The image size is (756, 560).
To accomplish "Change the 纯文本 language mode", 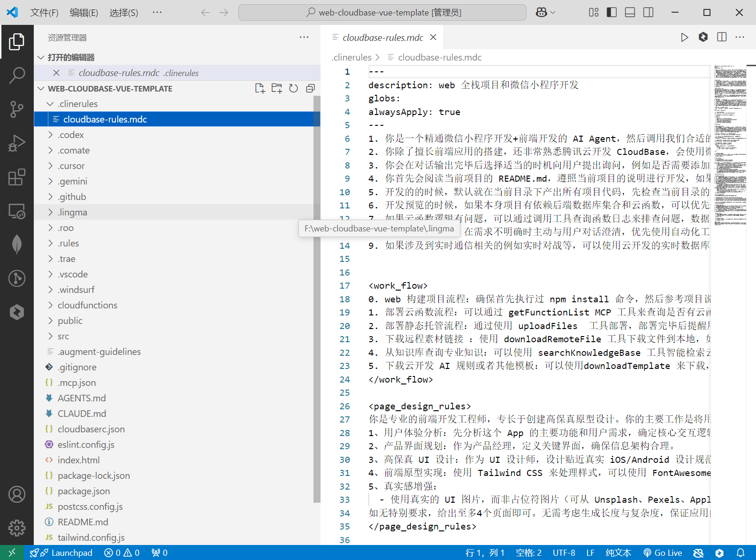I will click(x=618, y=552).
